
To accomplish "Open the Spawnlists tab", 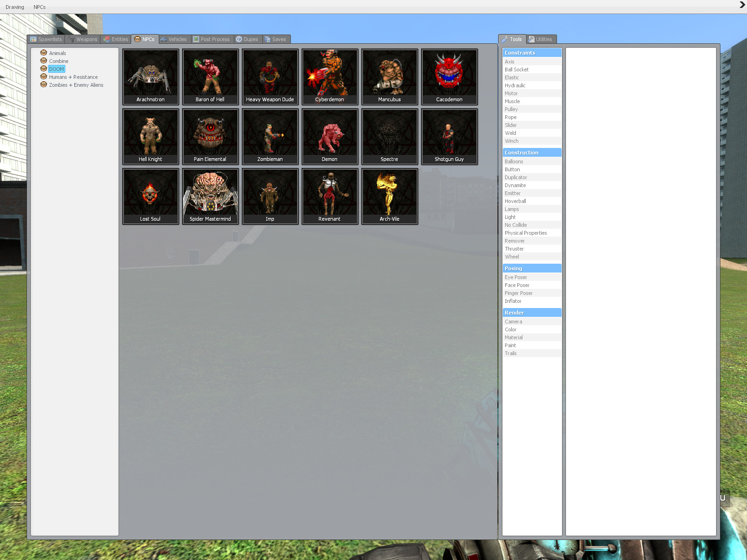I will (x=46, y=39).
